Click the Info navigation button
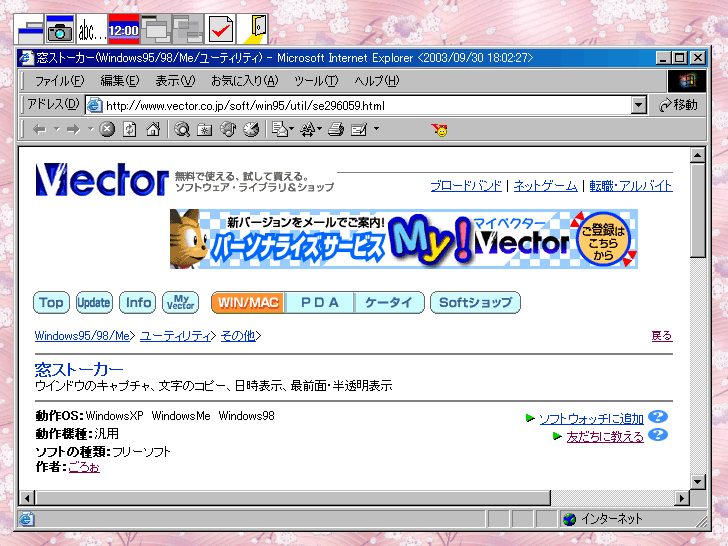The width and height of the screenshot is (728, 546). pos(138,303)
